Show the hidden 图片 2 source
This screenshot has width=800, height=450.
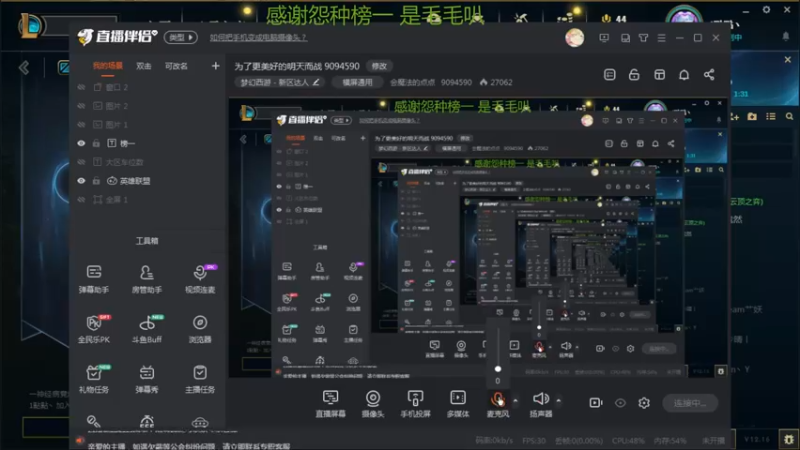(81, 106)
